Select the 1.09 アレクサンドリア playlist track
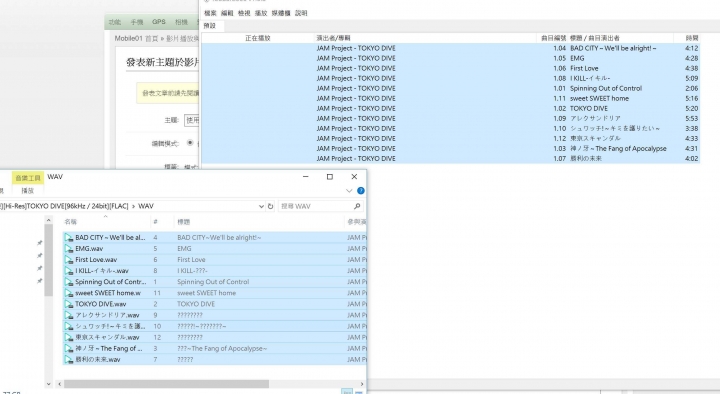 tap(450, 118)
